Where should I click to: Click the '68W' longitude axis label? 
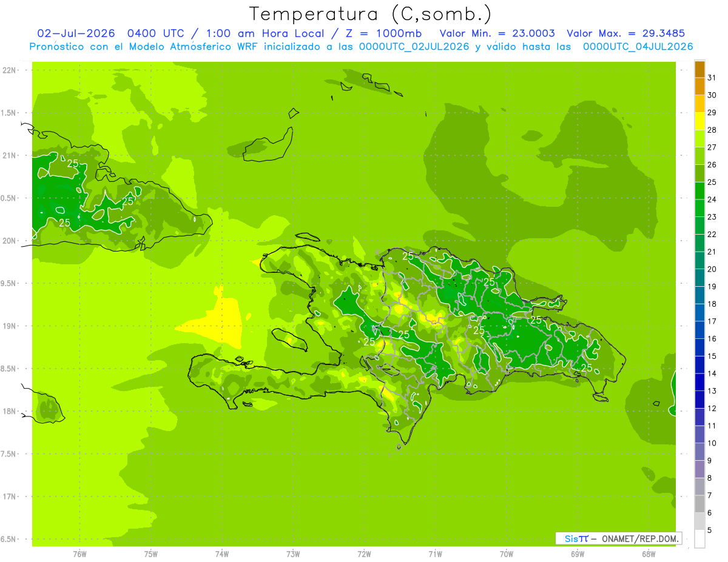point(649,554)
